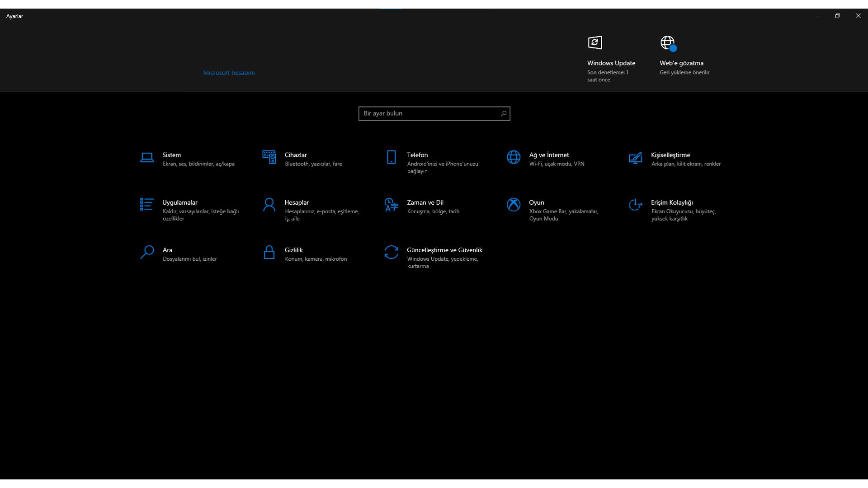Open the Oyun Xbox icon
This screenshot has height=488, width=868.
click(514, 205)
